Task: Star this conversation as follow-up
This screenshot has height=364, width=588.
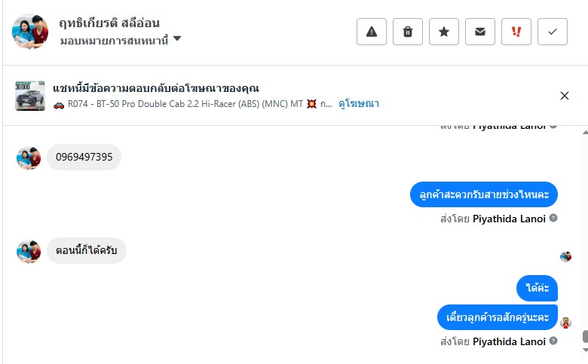Action: 444,32
